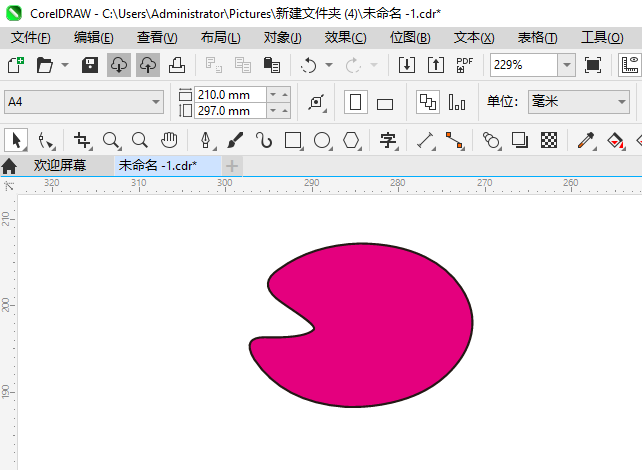Screen dimensions: 642x470
Task: Open the 布局(L) menu
Action: click(x=220, y=38)
